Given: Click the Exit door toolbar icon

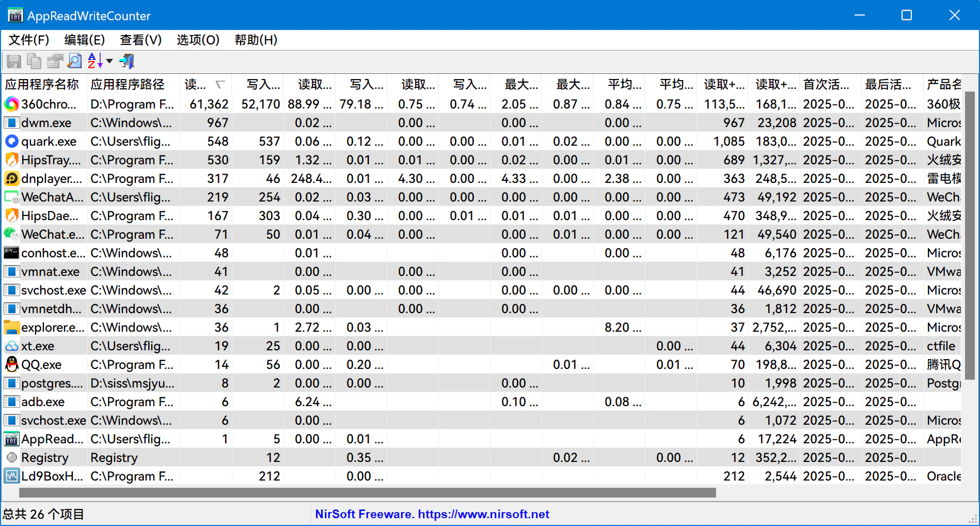Looking at the screenshot, I should point(127,61).
